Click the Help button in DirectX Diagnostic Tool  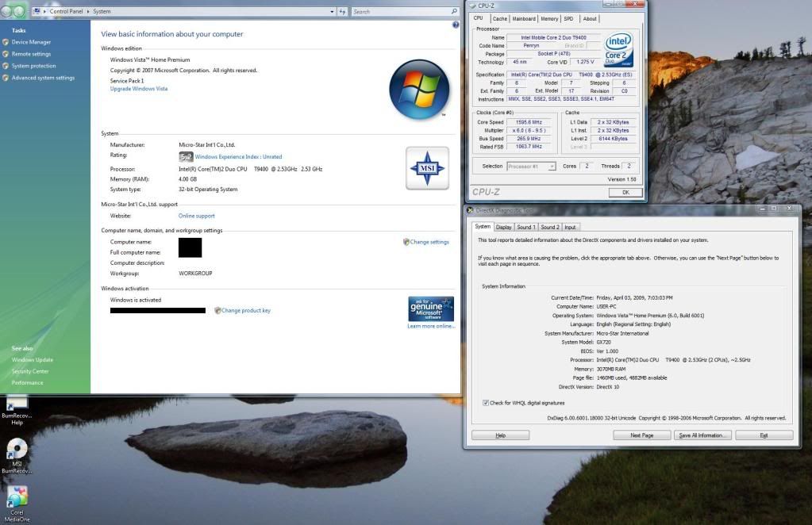(x=500, y=435)
